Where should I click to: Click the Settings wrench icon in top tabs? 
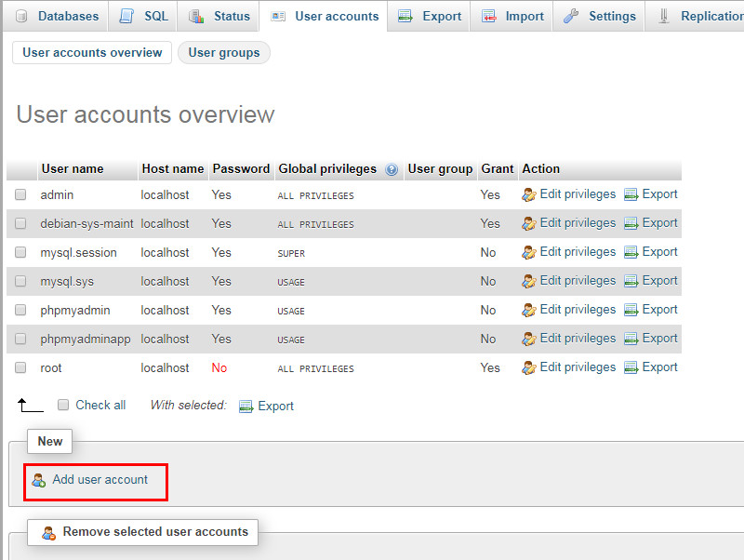[572, 16]
